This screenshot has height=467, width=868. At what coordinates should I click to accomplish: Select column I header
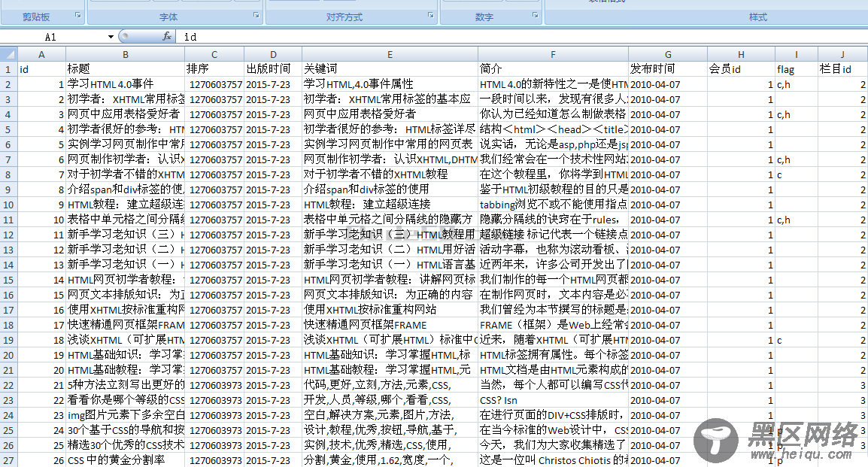pyautogui.click(x=796, y=54)
